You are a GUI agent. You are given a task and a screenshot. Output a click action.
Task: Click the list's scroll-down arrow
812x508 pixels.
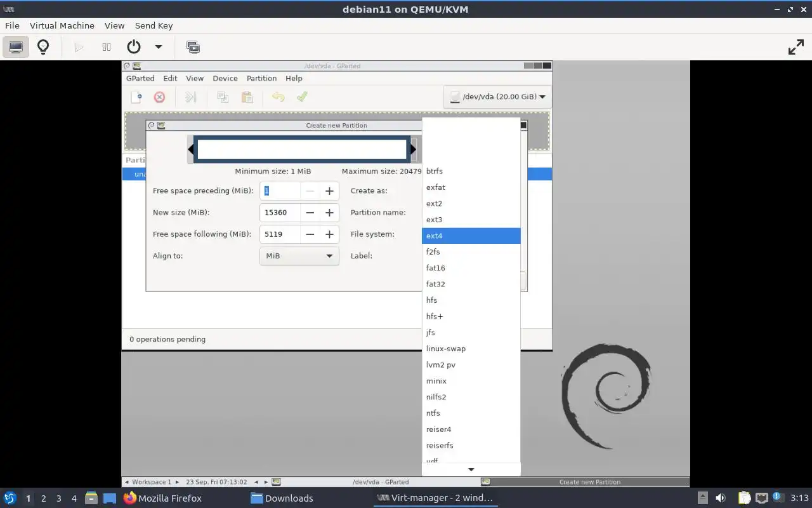point(471,470)
